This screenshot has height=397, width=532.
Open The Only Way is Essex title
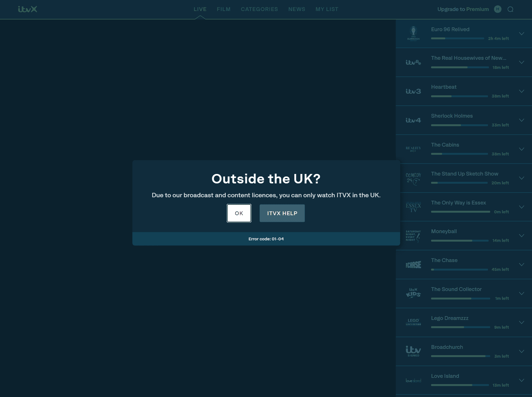coord(458,203)
